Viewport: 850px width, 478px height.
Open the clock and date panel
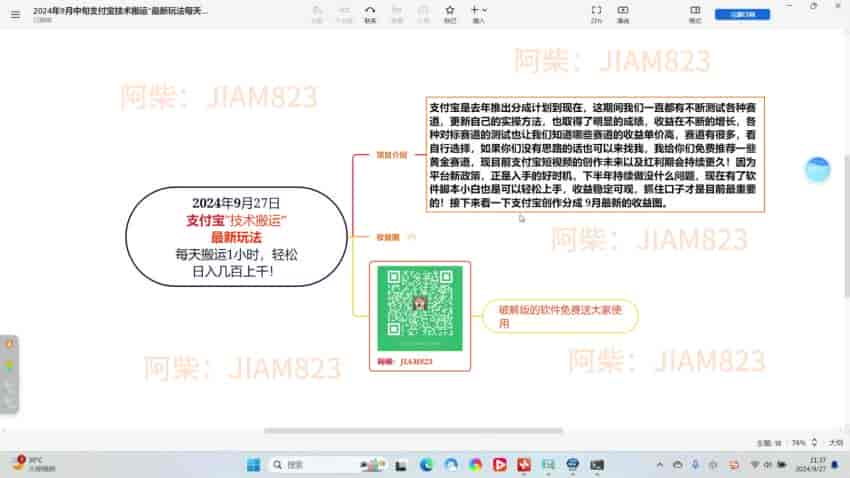(810, 465)
